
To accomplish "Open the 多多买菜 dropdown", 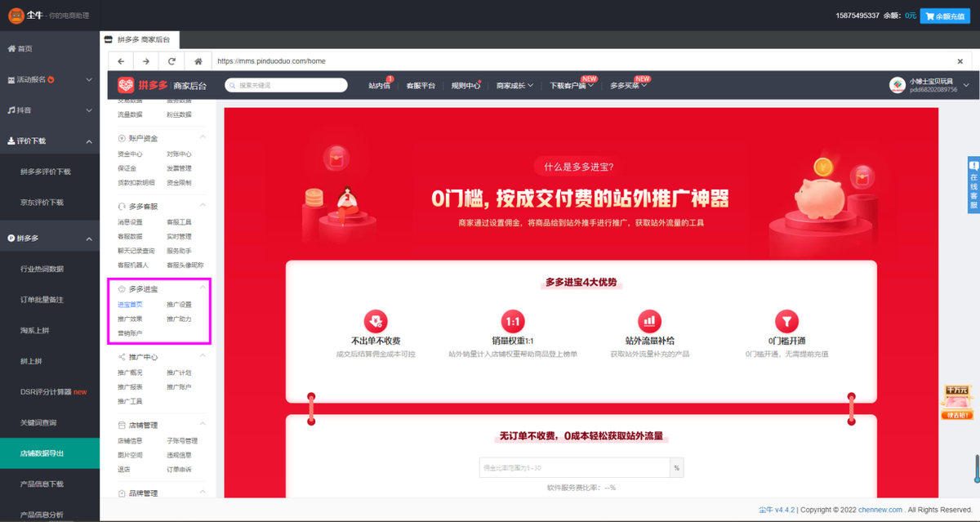I will point(629,85).
